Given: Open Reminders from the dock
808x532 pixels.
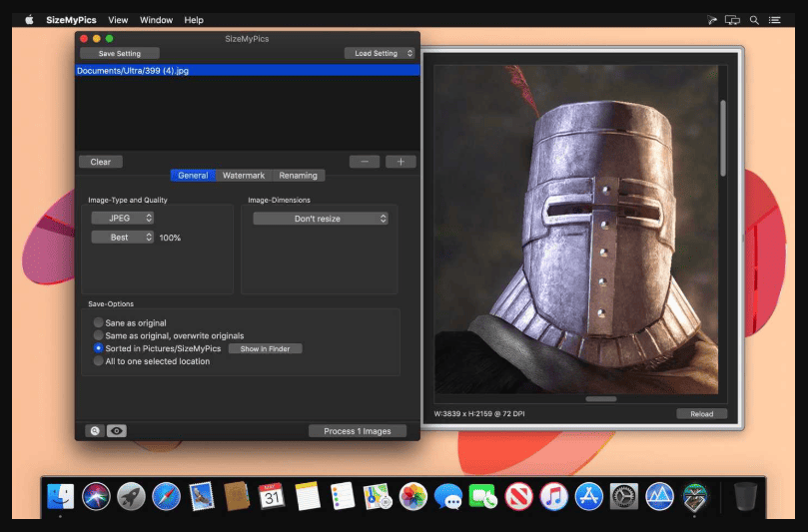Looking at the screenshot, I should (343, 496).
